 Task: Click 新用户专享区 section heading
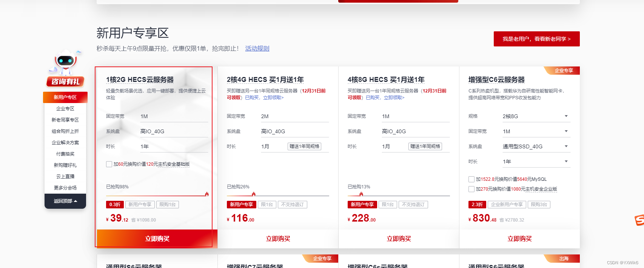pyautogui.click(x=132, y=33)
